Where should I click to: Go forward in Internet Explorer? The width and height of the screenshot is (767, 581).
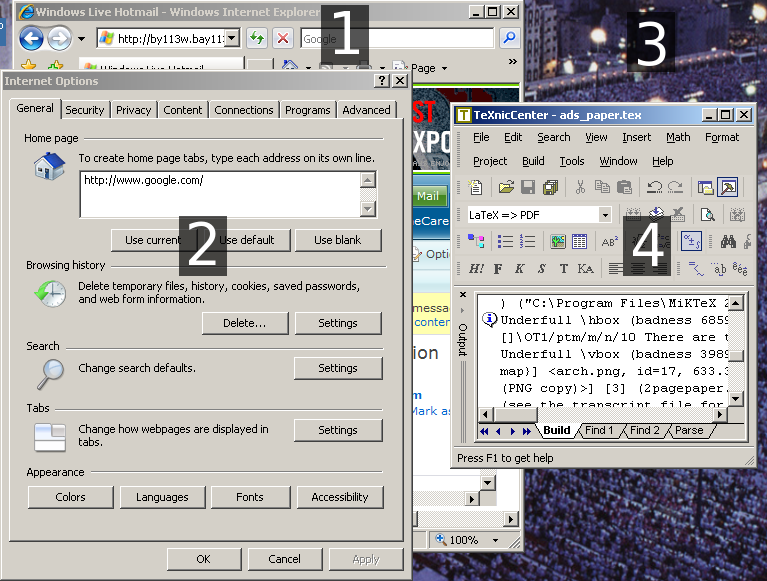pos(60,38)
